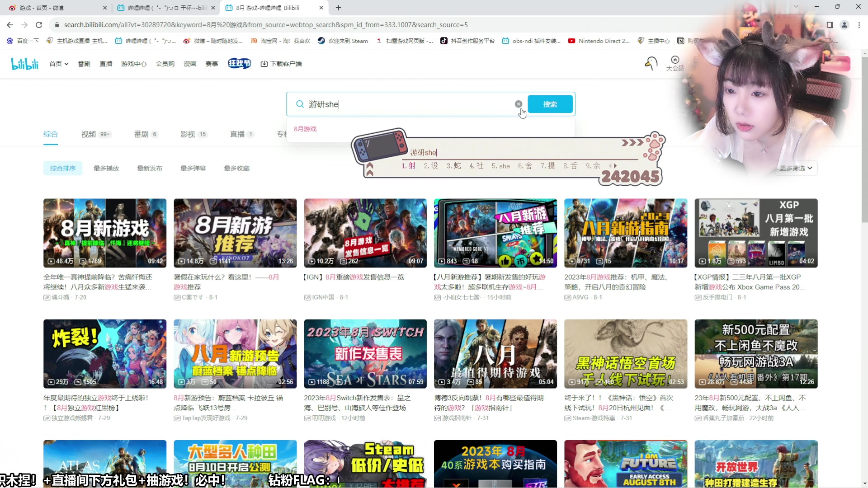This screenshot has width=868, height=488.
Task: Expand the 更多筛选 filter dropdown
Action: pyautogui.click(x=795, y=168)
